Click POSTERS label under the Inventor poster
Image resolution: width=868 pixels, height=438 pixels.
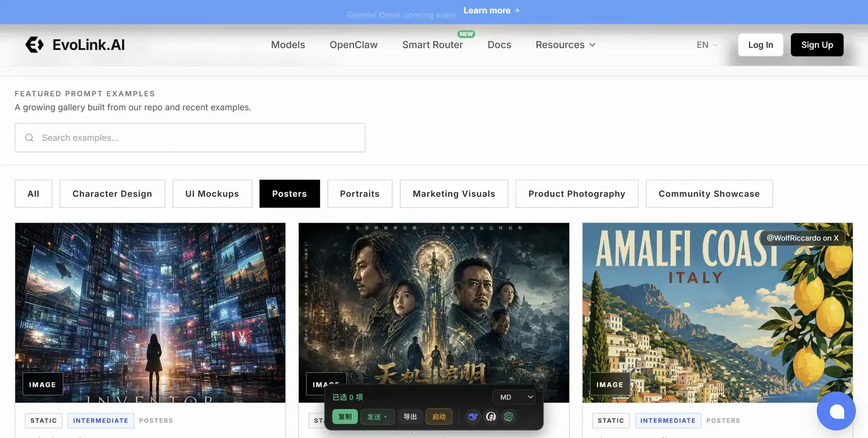[x=156, y=420]
